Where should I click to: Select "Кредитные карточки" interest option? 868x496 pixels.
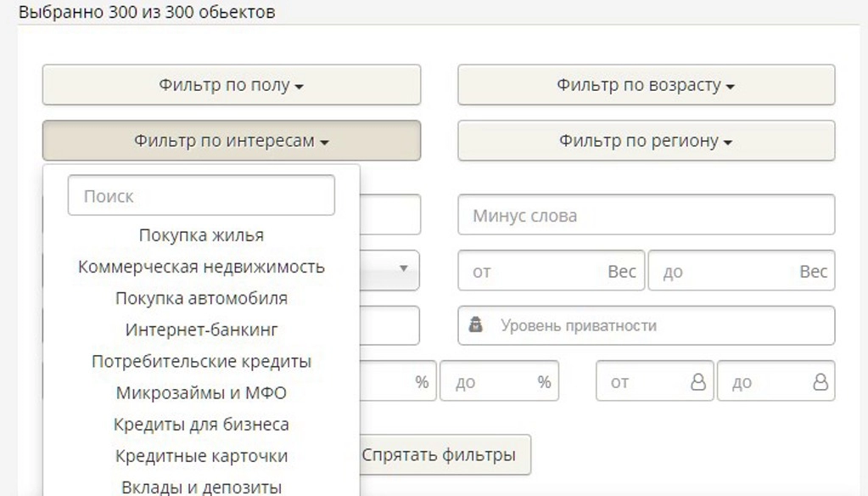[x=201, y=456]
